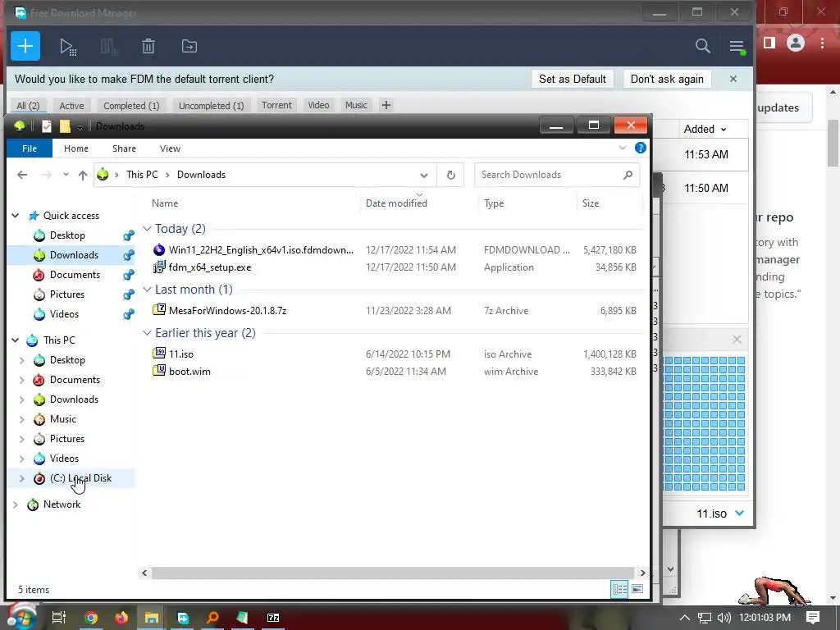
Task: Open Desktop under Quick access
Action: [x=67, y=235]
